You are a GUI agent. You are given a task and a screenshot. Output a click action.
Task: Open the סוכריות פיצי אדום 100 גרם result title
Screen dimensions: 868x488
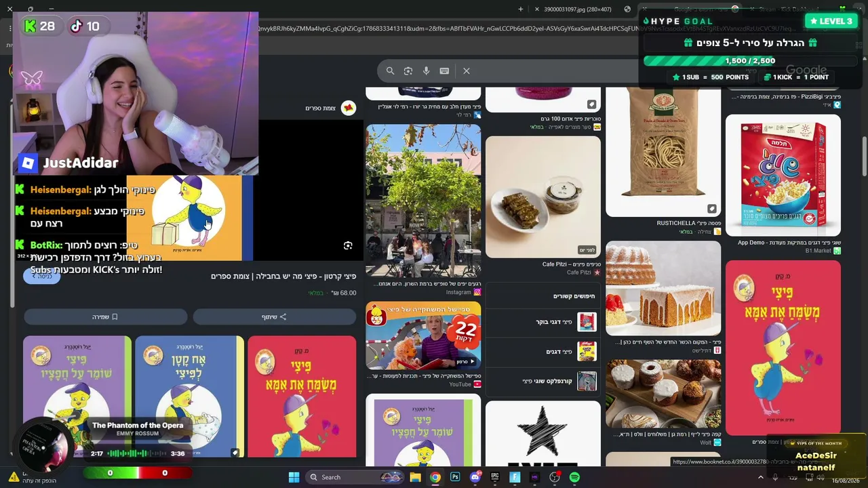pos(571,119)
